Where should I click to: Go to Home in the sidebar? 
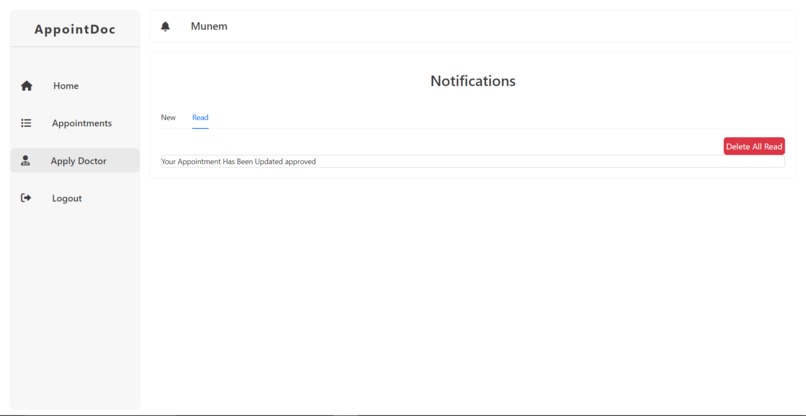(66, 86)
